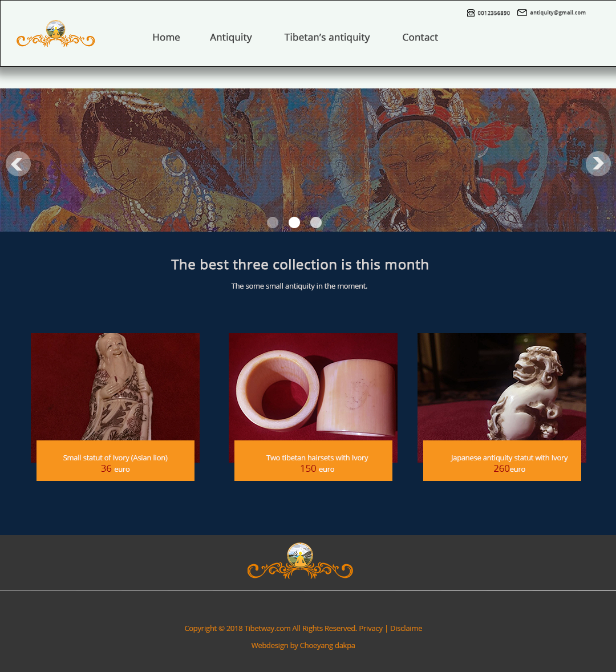Image resolution: width=616 pixels, height=672 pixels.
Task: Open the Antiquity menu item
Action: (231, 37)
